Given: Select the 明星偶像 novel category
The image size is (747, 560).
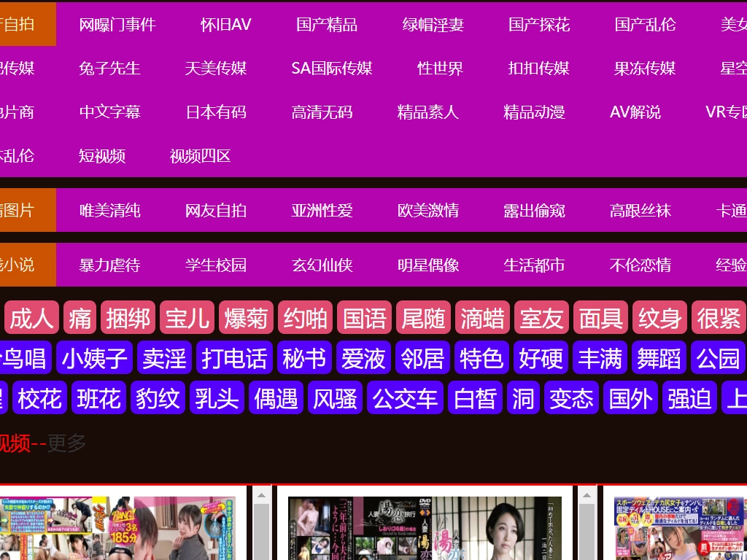Looking at the screenshot, I should pyautogui.click(x=428, y=265).
